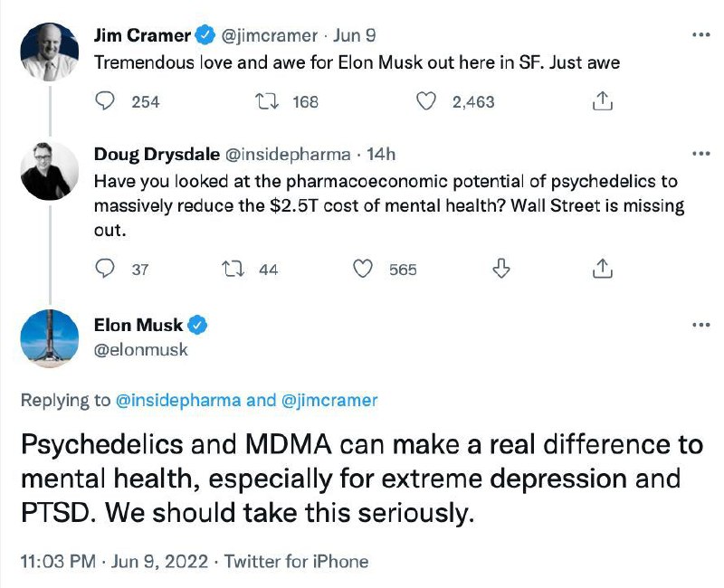724x588 pixels.
Task: Retweet Doug Drysdale's tweet
Action: coord(233,269)
